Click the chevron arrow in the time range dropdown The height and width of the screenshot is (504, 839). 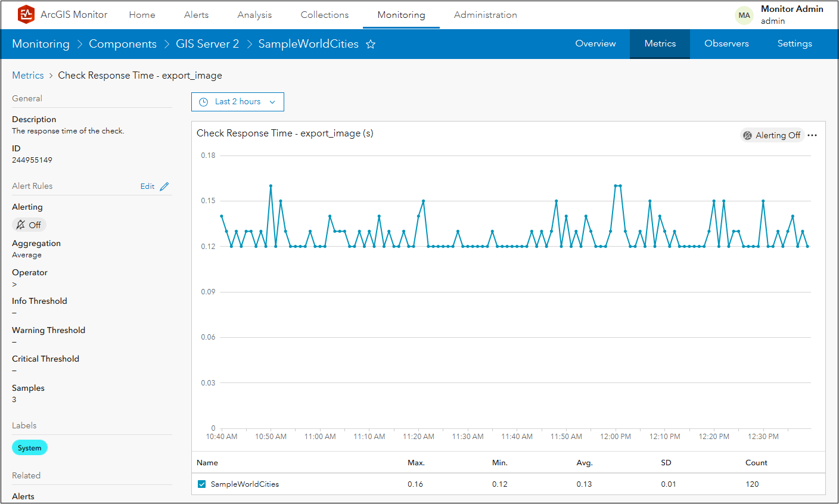tap(272, 102)
